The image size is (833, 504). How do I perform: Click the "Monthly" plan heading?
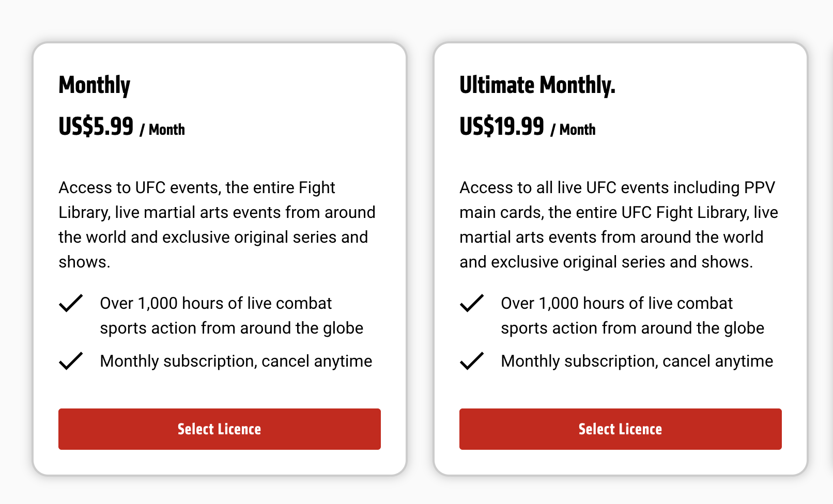pos(95,85)
